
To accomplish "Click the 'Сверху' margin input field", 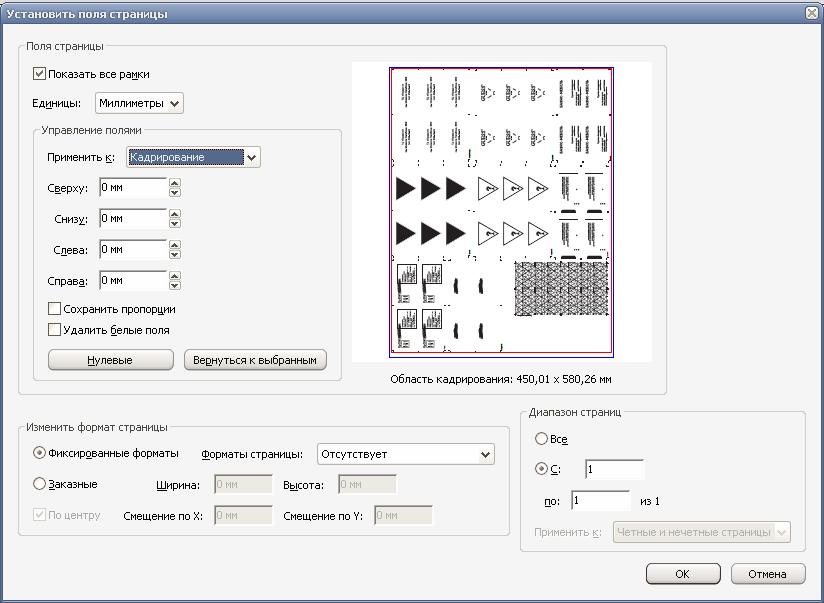I will tap(133, 188).
